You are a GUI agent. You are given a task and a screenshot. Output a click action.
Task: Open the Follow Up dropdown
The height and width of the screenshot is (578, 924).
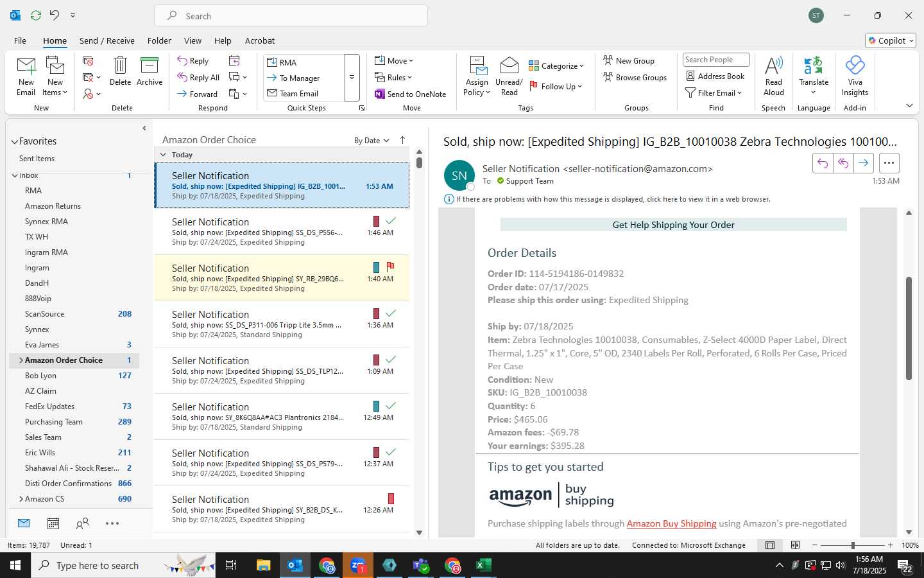(x=555, y=86)
